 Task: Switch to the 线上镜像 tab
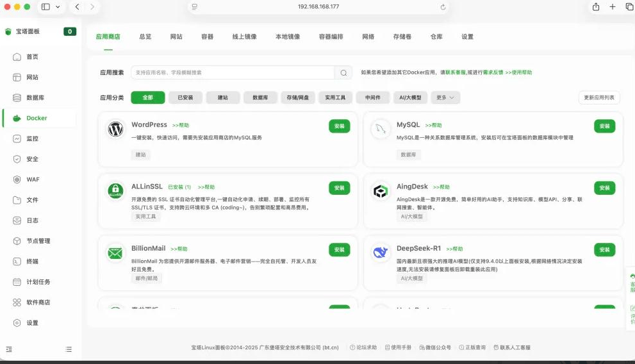[244, 37]
